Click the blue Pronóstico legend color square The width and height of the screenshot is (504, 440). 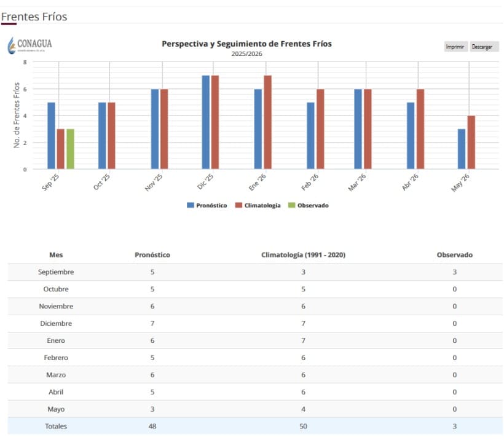(191, 205)
